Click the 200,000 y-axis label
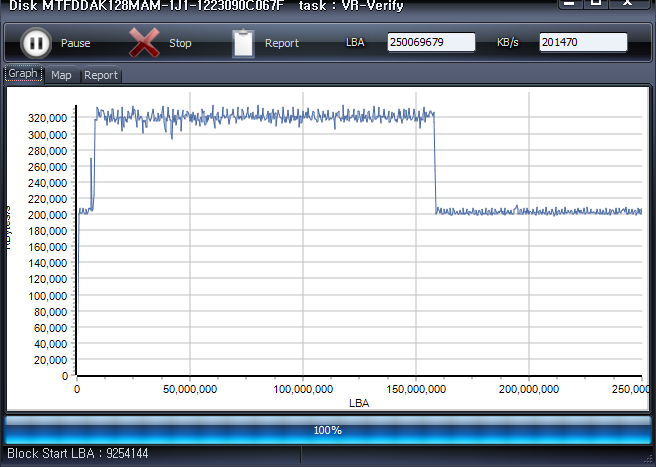Screen dimensions: 656x467 coord(47,215)
